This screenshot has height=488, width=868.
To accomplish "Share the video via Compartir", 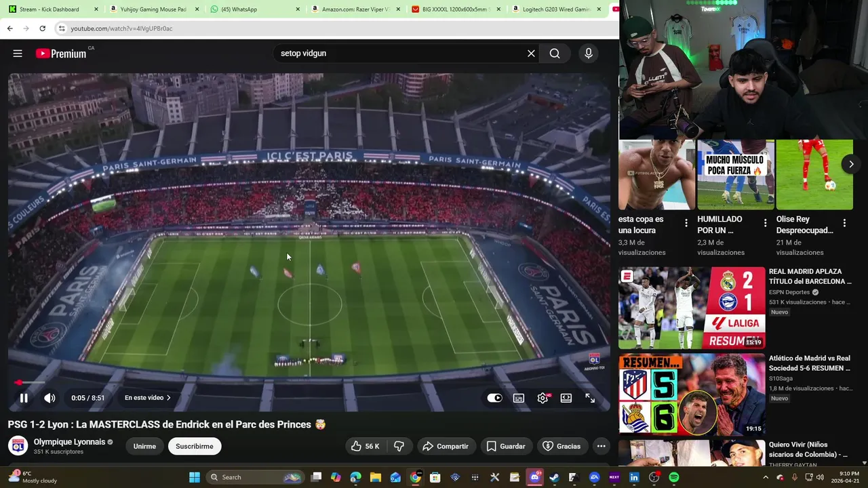I will [446, 446].
